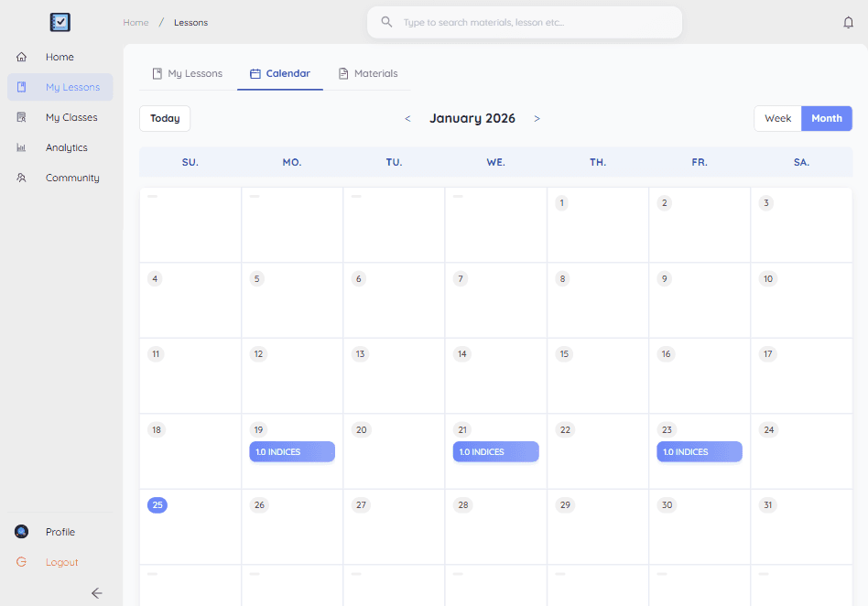Image resolution: width=868 pixels, height=606 pixels.
Task: Open the 1.0 INDICES lesson on January 21
Action: [495, 451]
